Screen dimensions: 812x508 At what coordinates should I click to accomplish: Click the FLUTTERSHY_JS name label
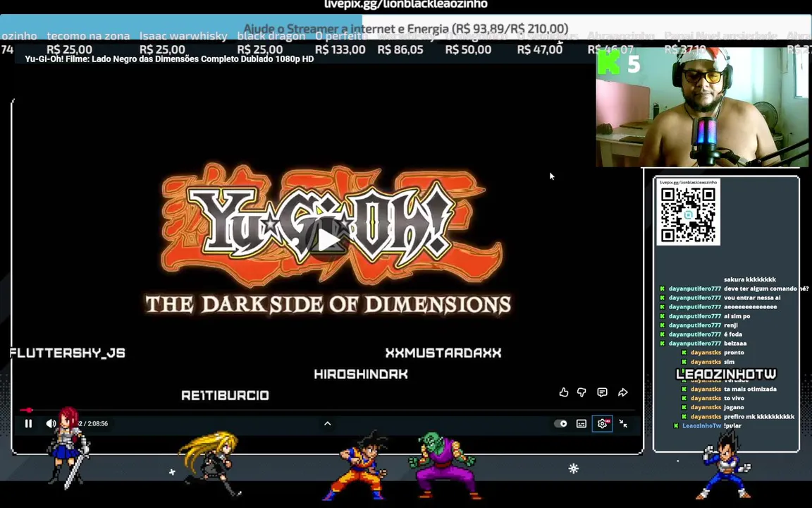[68, 353]
